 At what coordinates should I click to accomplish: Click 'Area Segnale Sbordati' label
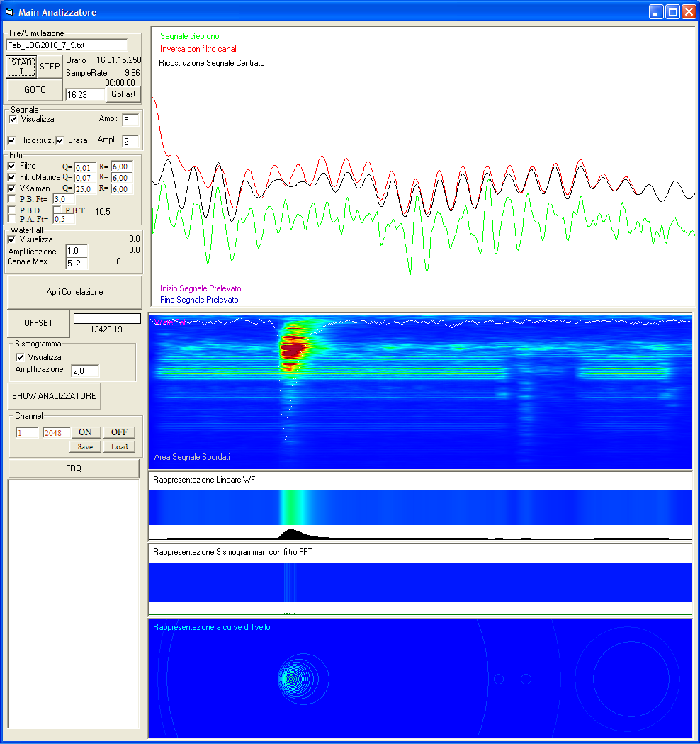pyautogui.click(x=192, y=457)
